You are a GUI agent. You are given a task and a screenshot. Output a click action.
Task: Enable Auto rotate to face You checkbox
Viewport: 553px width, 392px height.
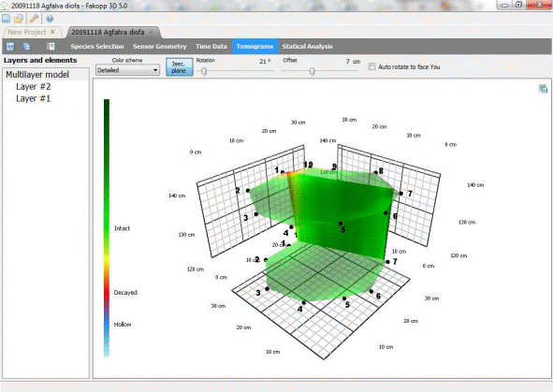coord(371,66)
